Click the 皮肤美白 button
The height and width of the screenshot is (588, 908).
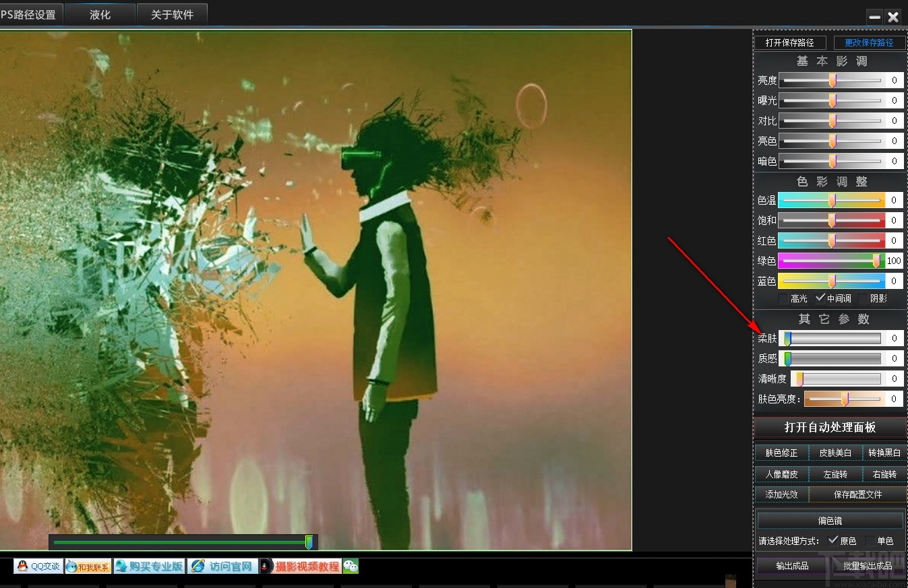pos(835,453)
